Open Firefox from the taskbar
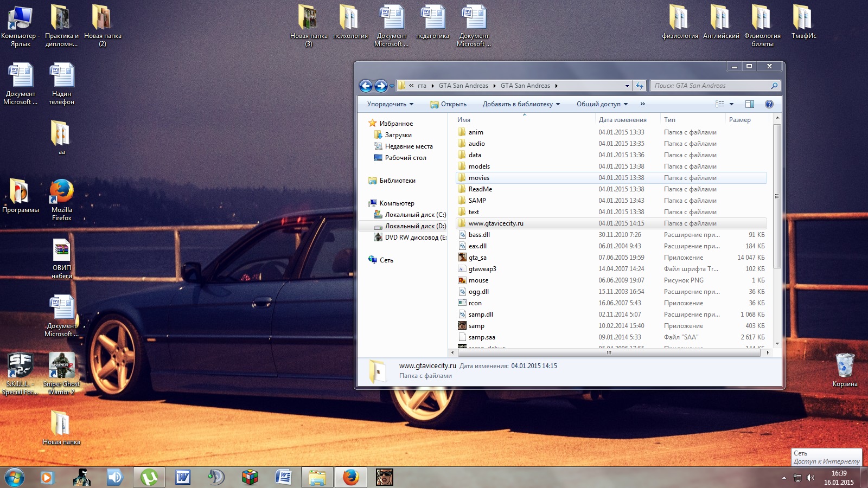Viewport: 868px width, 488px height. (x=351, y=477)
